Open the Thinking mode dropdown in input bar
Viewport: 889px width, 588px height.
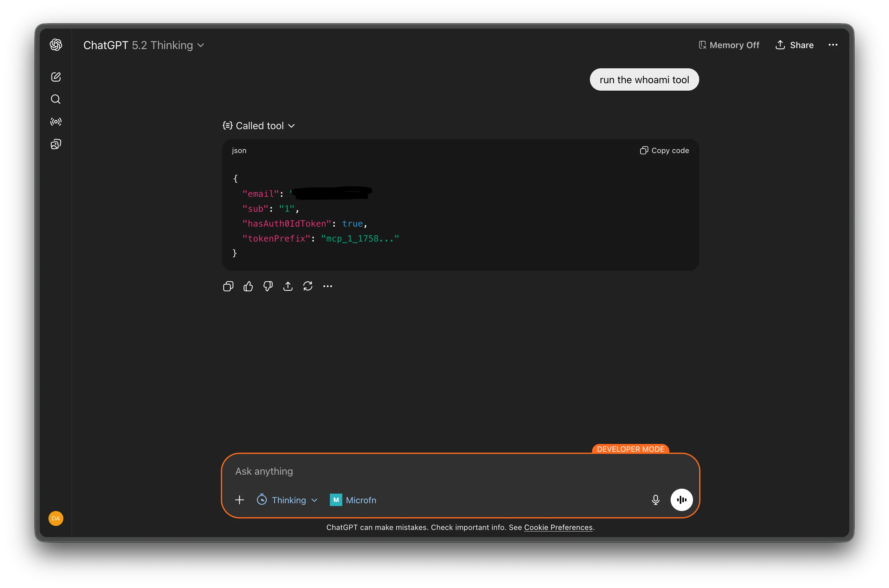click(287, 500)
